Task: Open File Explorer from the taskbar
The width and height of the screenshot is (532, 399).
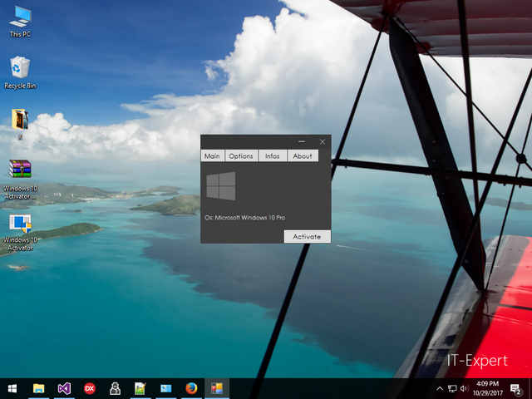Action: [x=39, y=388]
